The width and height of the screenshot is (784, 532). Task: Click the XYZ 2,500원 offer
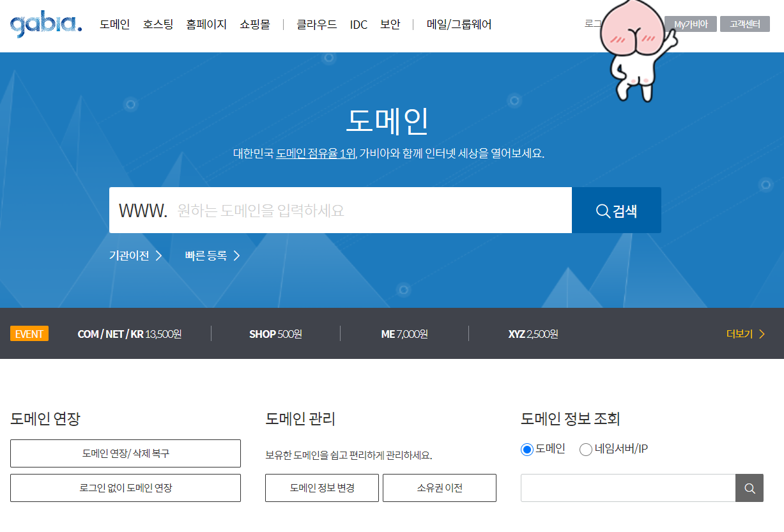533,334
